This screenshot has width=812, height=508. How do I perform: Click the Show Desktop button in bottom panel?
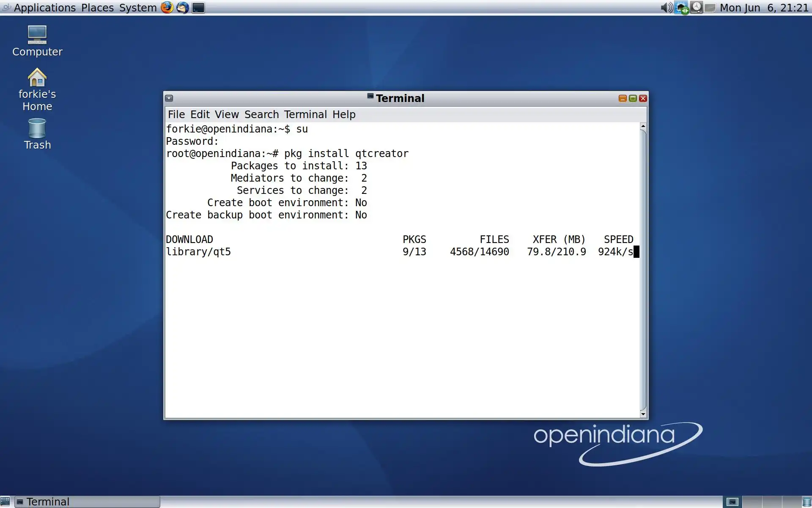[x=5, y=502]
